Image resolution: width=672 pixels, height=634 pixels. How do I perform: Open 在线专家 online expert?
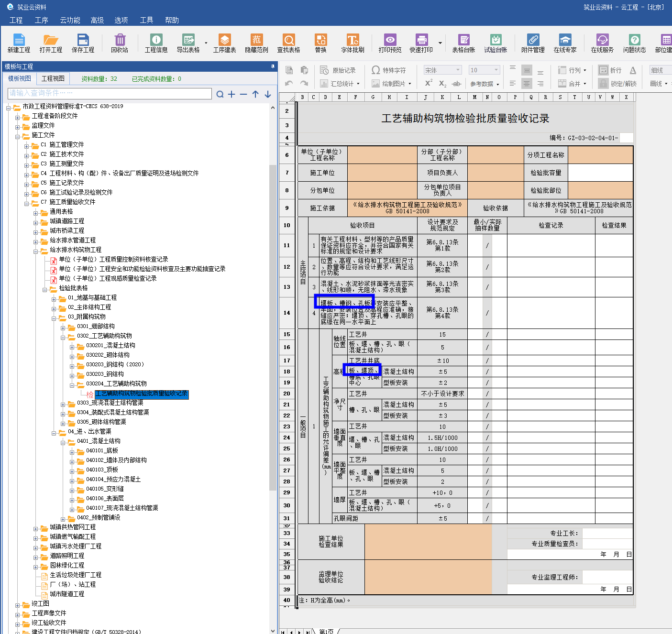[x=565, y=43]
